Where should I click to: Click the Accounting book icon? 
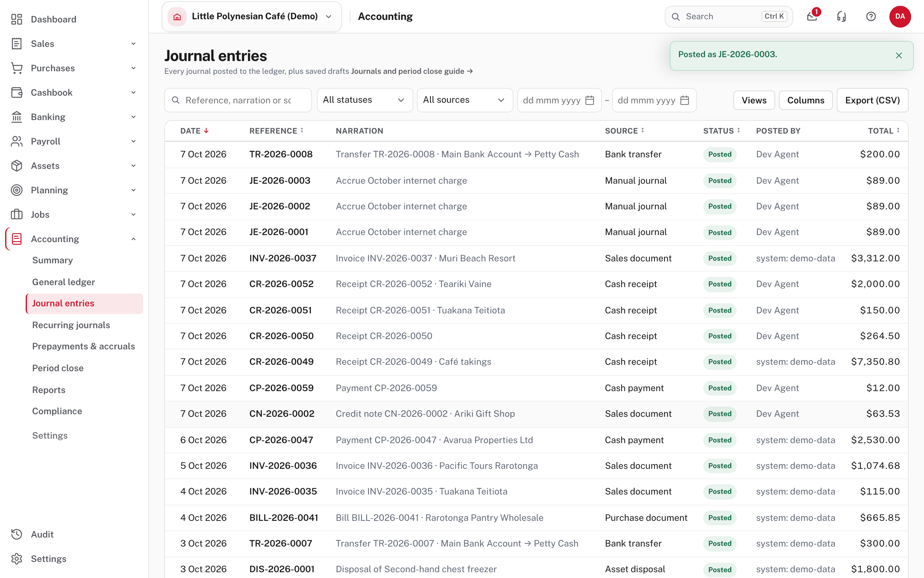pyautogui.click(x=16, y=239)
